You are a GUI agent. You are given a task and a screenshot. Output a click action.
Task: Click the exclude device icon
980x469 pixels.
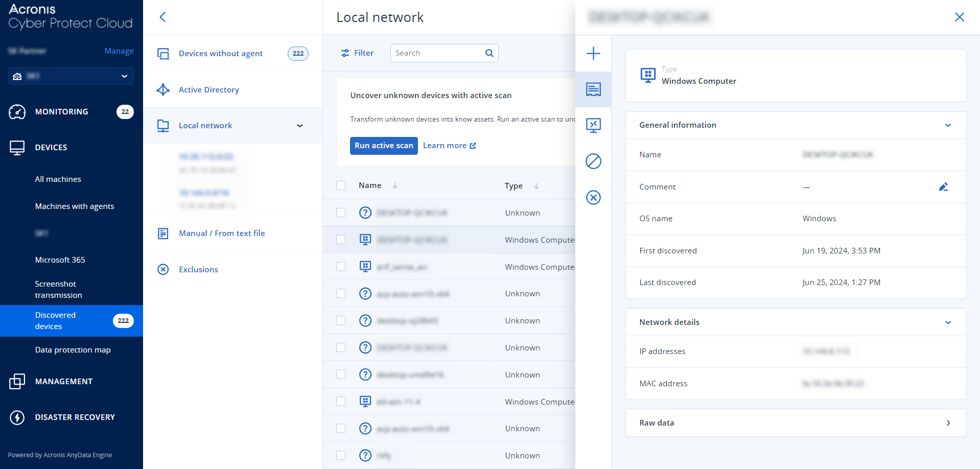[x=593, y=161]
